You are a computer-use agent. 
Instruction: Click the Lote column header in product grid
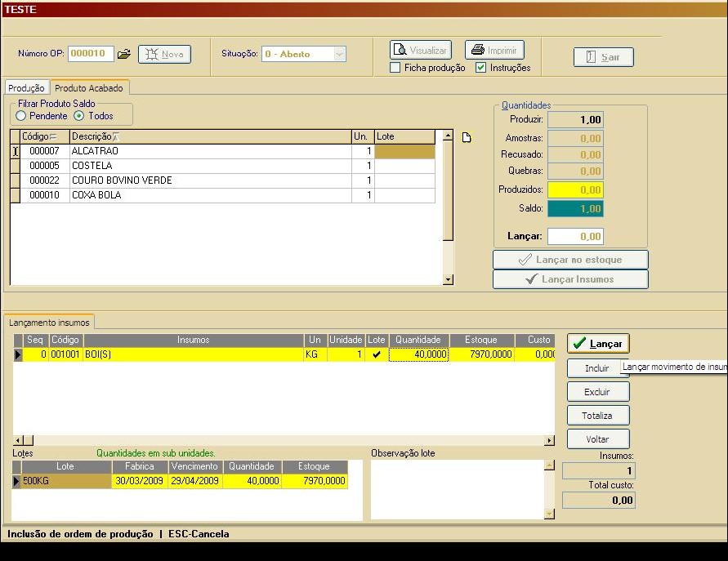click(405, 137)
